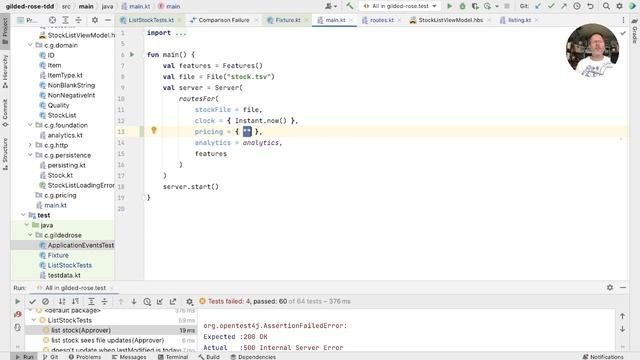Click the Build hammer icon
Image resolution: width=640 pixels, height=360 pixels.
(x=349, y=6)
